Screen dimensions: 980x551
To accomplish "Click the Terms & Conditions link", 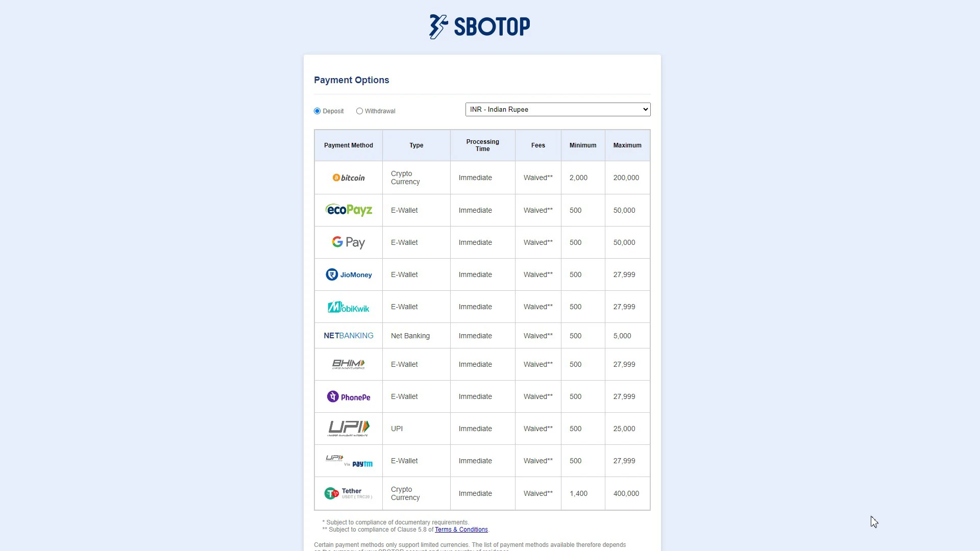I will click(x=461, y=530).
